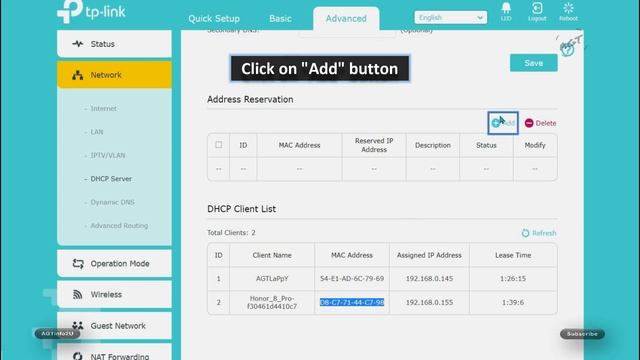Click the highlighted MAC 08-C7-71-44-C7-98

click(352, 302)
